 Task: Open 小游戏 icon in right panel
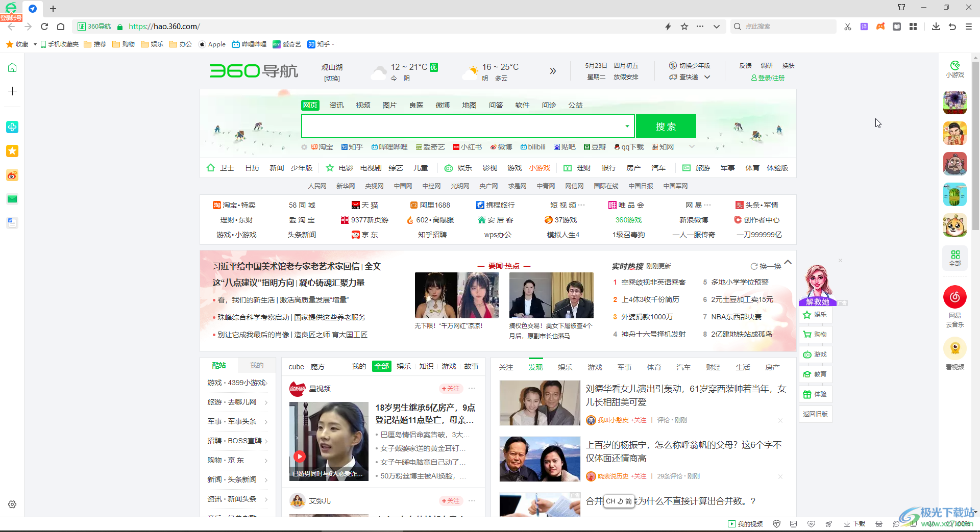pos(955,69)
